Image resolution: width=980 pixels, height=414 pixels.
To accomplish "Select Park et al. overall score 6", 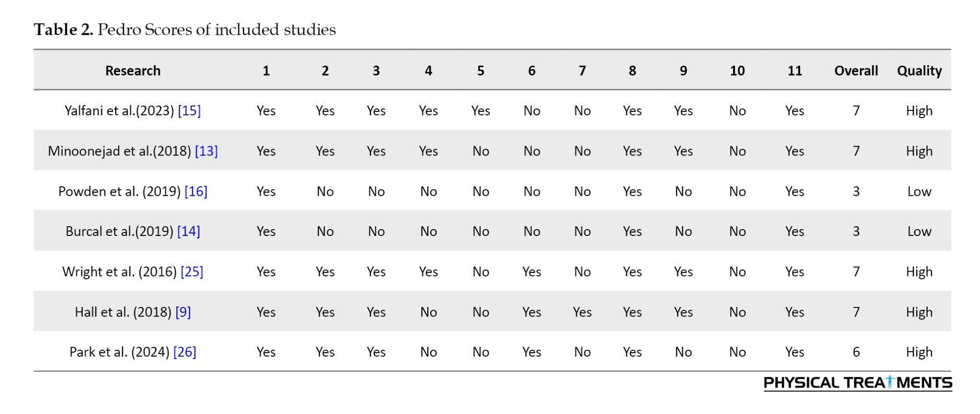I will point(856,352).
